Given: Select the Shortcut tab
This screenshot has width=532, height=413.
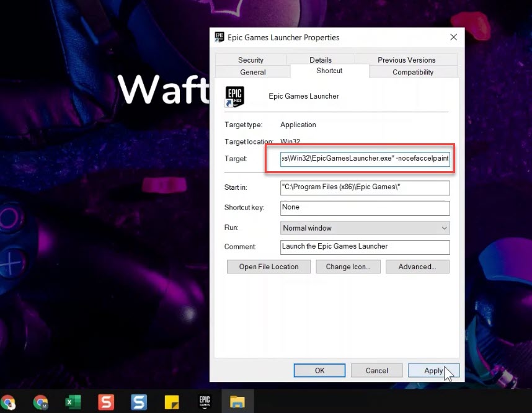Looking at the screenshot, I should pos(329,71).
